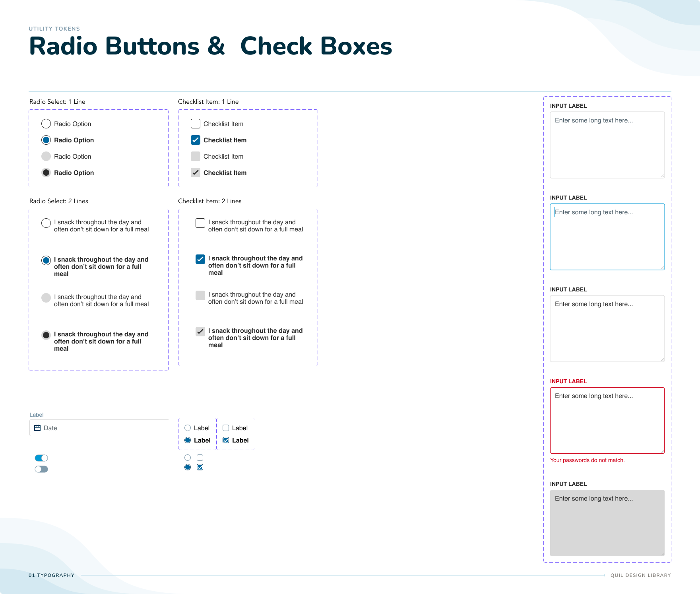Uncheck the blue checked single-line Checklist Item
Screen dimensions: 700x594
click(196, 140)
